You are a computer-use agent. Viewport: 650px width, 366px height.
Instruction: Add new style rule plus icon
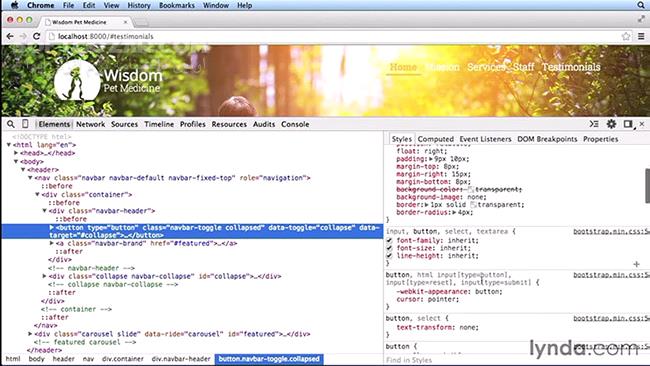636,264
